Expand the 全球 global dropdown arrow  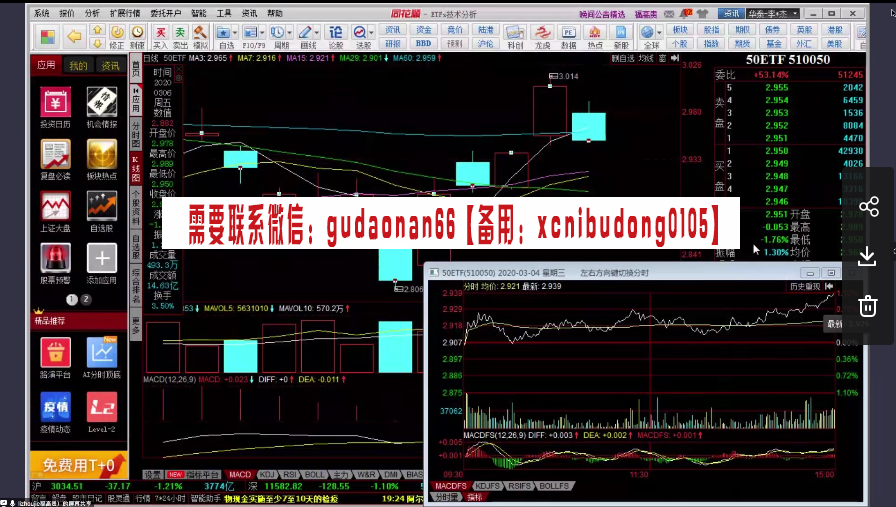coord(659,33)
